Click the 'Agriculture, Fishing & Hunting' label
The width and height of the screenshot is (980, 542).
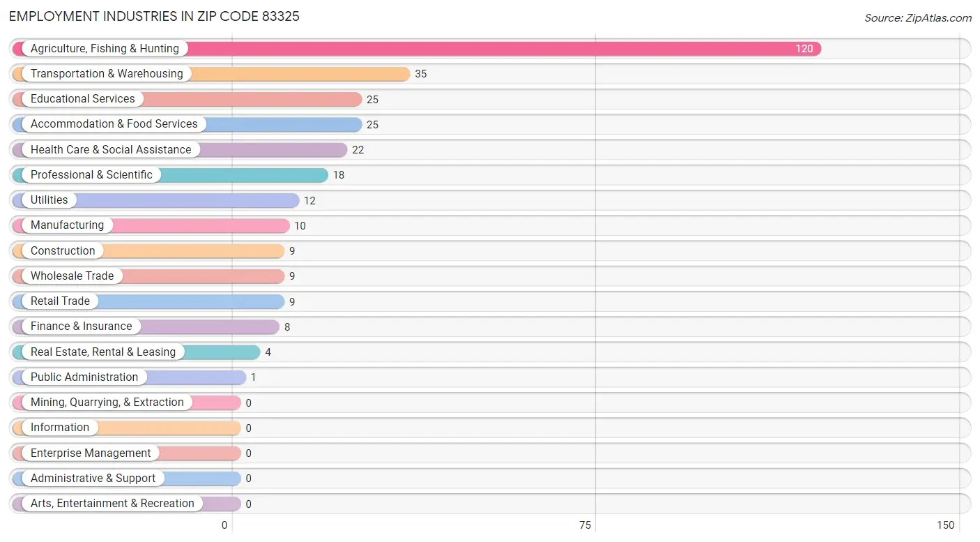[105, 48]
